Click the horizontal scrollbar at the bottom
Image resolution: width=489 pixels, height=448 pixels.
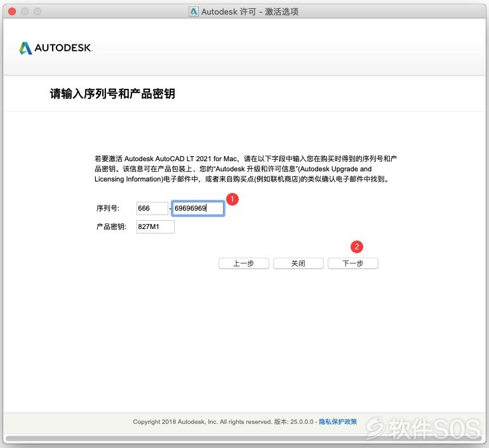click(x=245, y=438)
